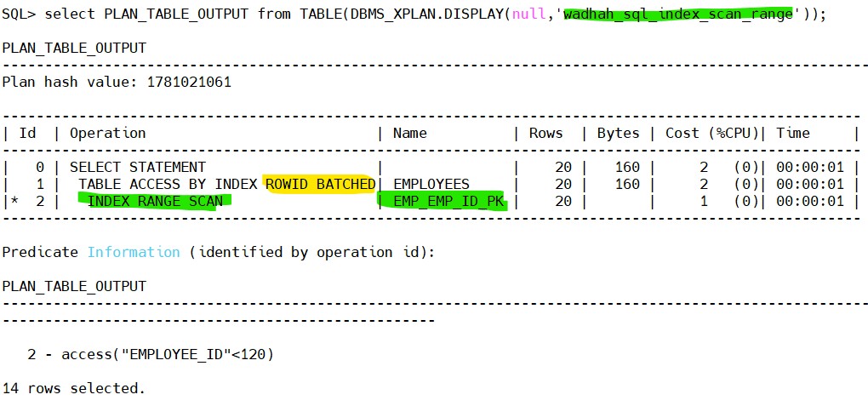Click the EMPLOYEES table name

tap(431, 185)
